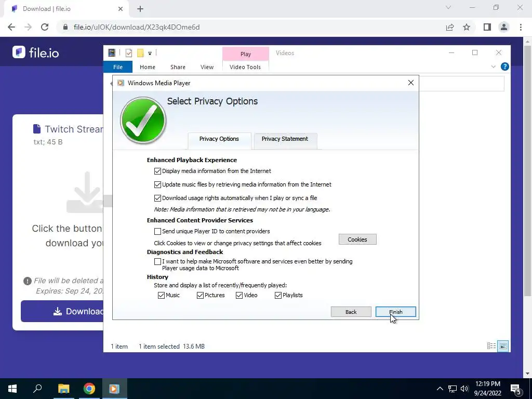Uncheck Update music files by retrieving media info

point(157,184)
